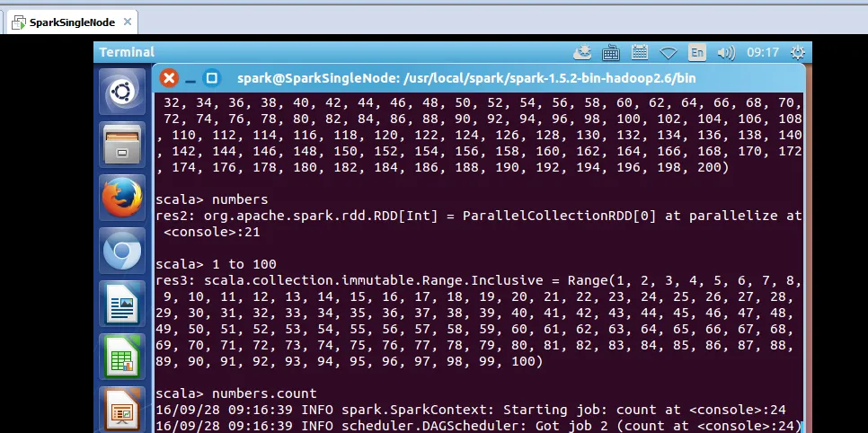This screenshot has height=433, width=868.
Task: Click 'ParallelCollectionRDD[0]' in the res2 output
Action: 559,216
